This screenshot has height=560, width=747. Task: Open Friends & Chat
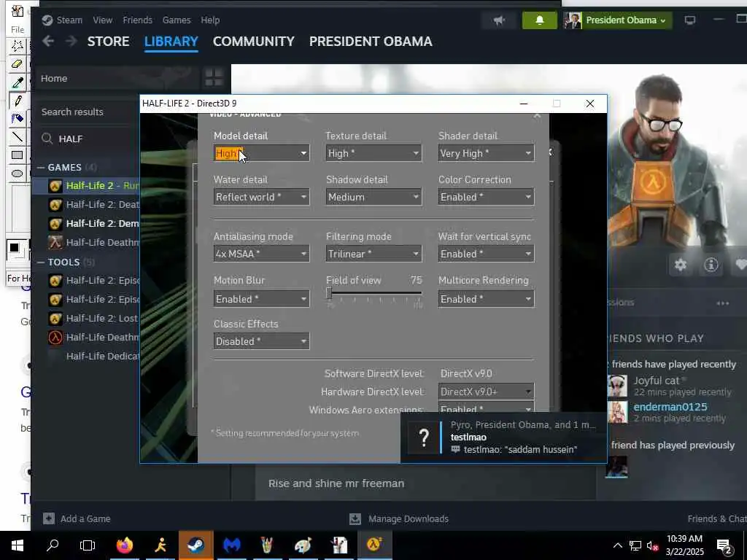717,518
